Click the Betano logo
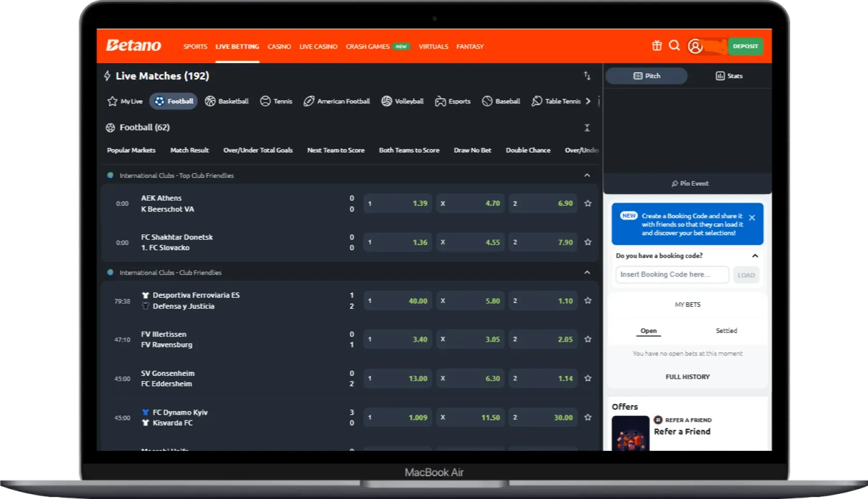This screenshot has width=868, height=499. click(x=134, y=46)
